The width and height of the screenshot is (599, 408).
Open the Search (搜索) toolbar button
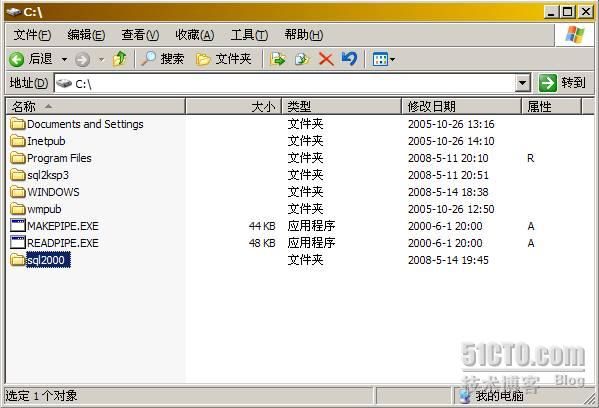pos(163,59)
